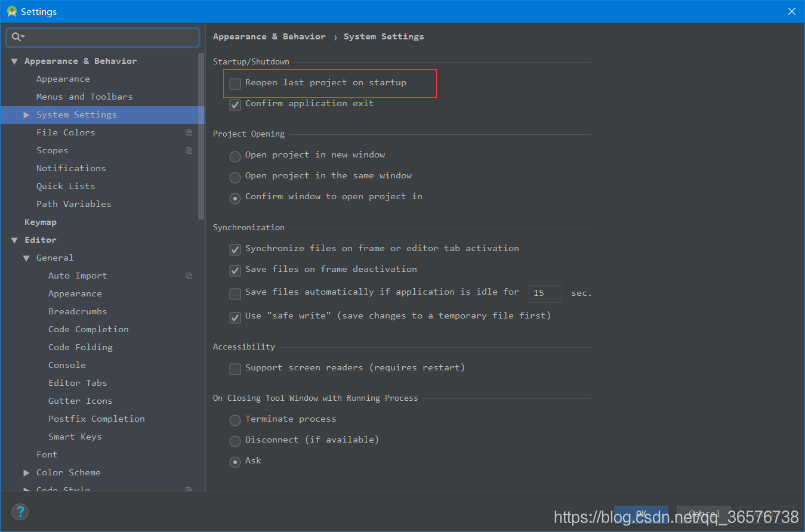Expand the Color Scheme node
This screenshot has height=532, width=805.
26,472
